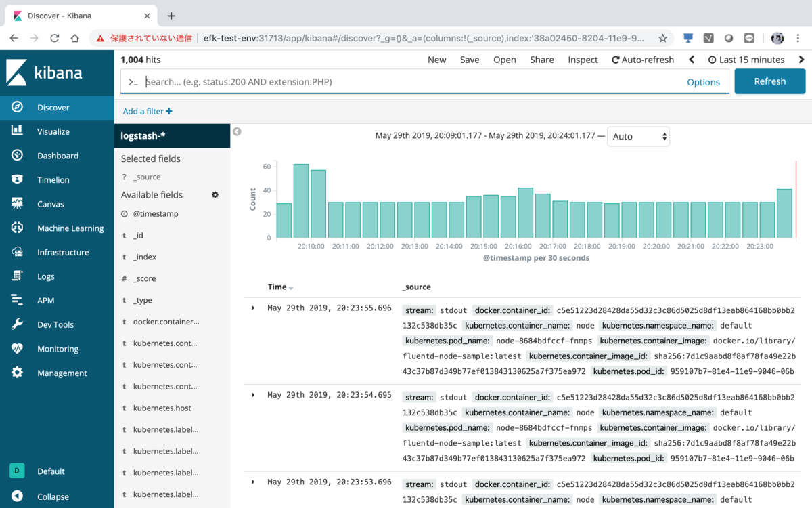Step time range backward arrow
Screen dimensions: 812x508
692,60
